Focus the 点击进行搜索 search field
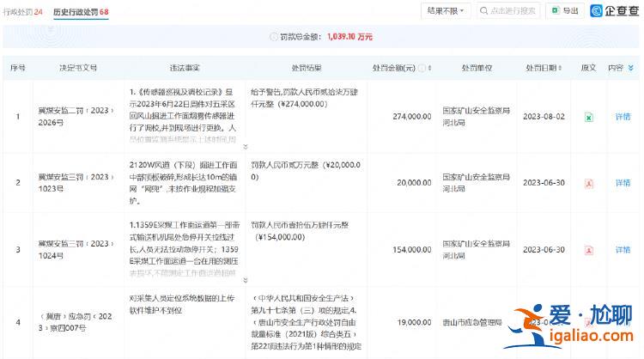644x359 pixels. 515,11
